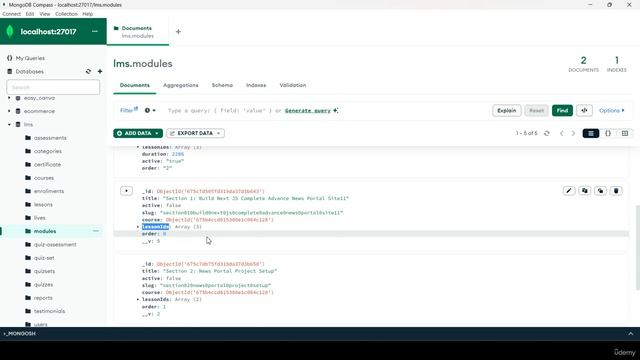
Task: Open the ADD DATA dropdown
Action: click(x=138, y=133)
